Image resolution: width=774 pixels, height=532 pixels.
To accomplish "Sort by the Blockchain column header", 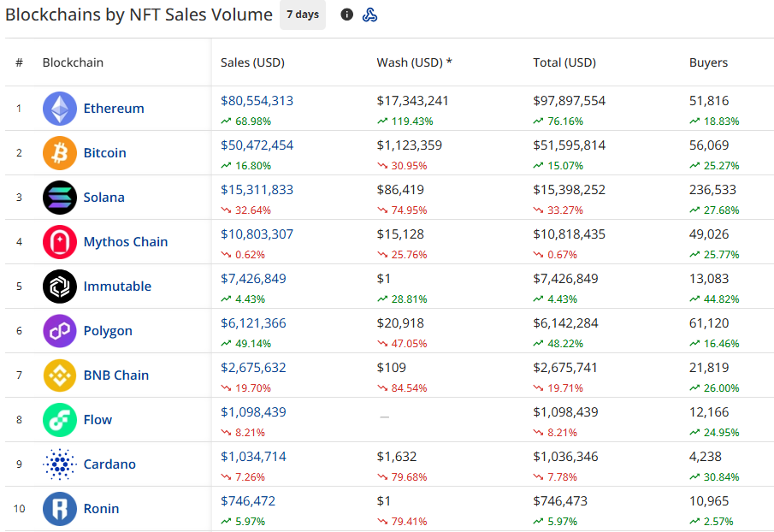I will click(73, 62).
